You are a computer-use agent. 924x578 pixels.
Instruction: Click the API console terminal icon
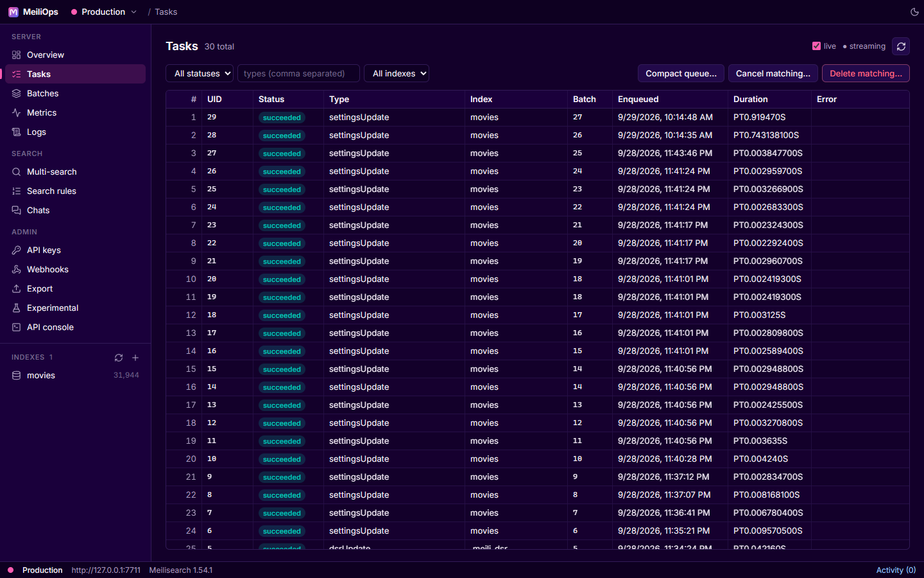pyautogui.click(x=17, y=328)
